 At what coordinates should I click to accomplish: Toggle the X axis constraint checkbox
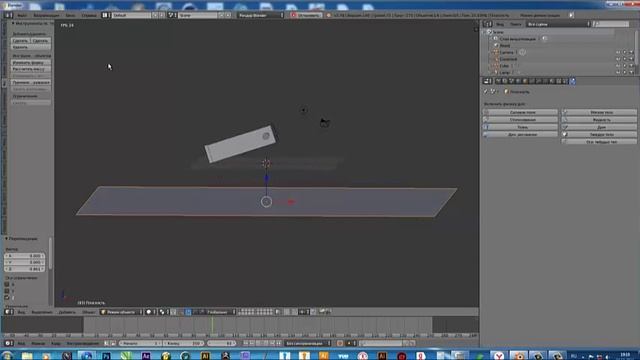point(7,284)
